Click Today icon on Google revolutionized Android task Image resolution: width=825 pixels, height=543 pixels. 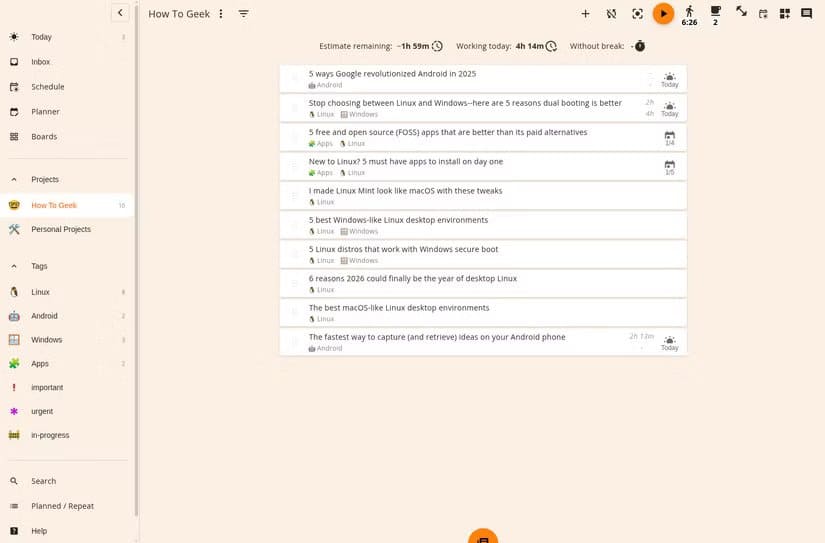(669, 80)
